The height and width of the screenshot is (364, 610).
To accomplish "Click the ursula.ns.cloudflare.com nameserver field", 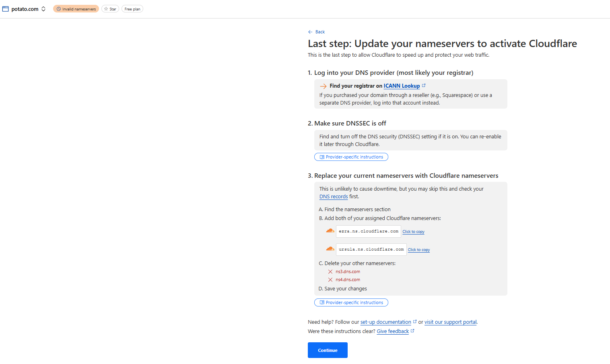I will (x=371, y=249).
